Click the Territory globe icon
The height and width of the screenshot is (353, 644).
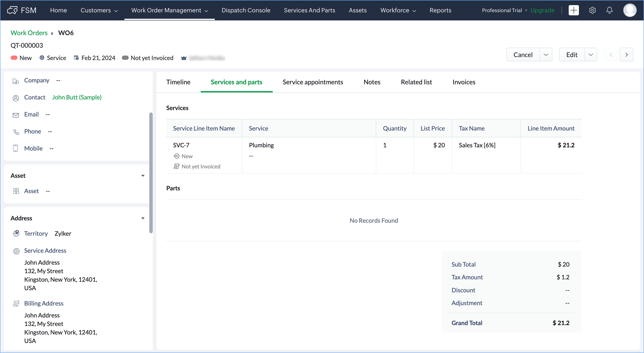(16, 233)
